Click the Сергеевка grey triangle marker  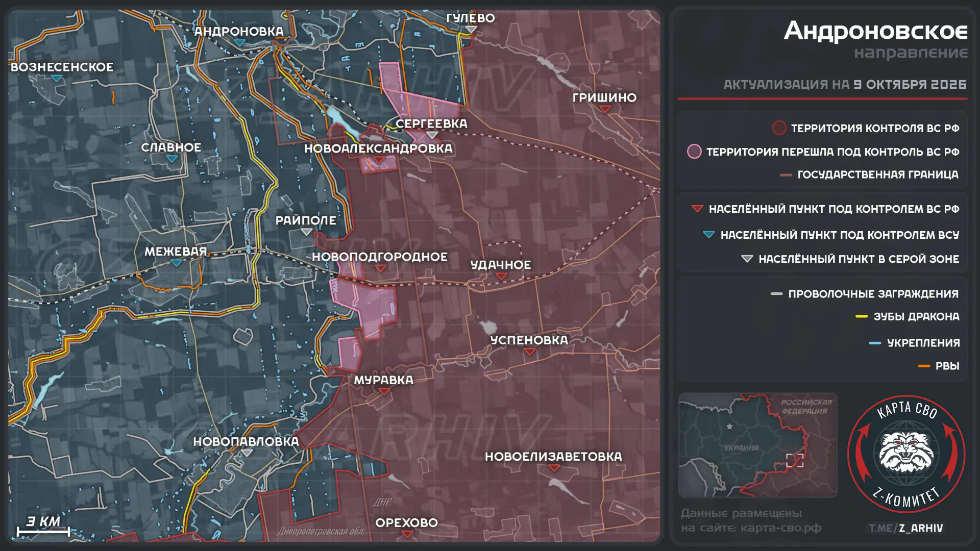432,135
